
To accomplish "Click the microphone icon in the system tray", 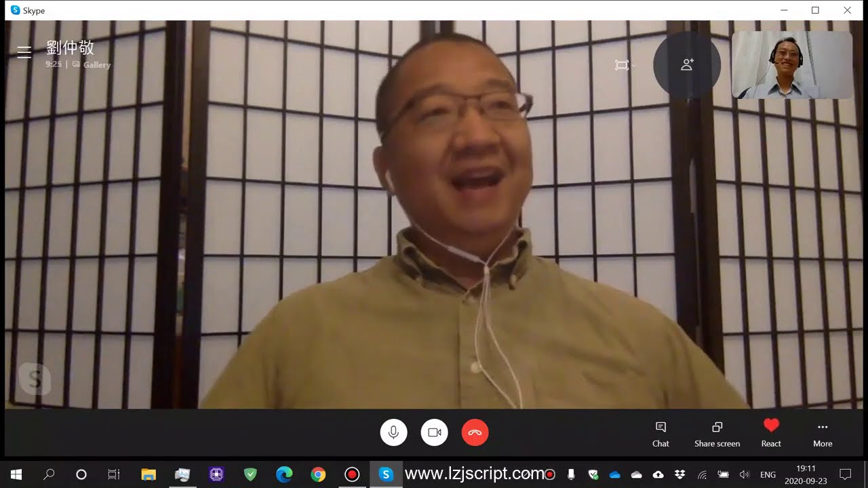I will pos(571,474).
